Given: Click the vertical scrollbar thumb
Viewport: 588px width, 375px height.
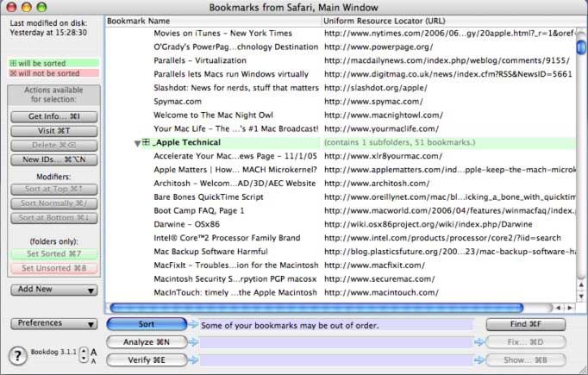Looking at the screenshot, I should tap(581, 47).
